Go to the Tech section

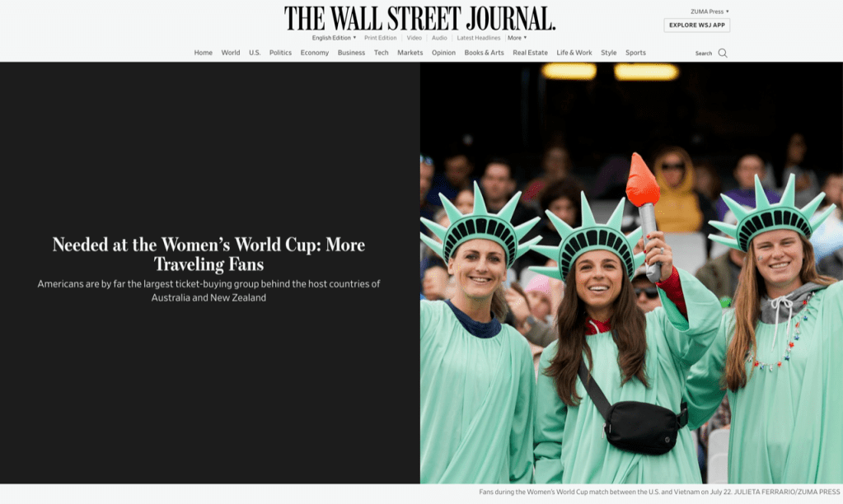click(x=381, y=53)
